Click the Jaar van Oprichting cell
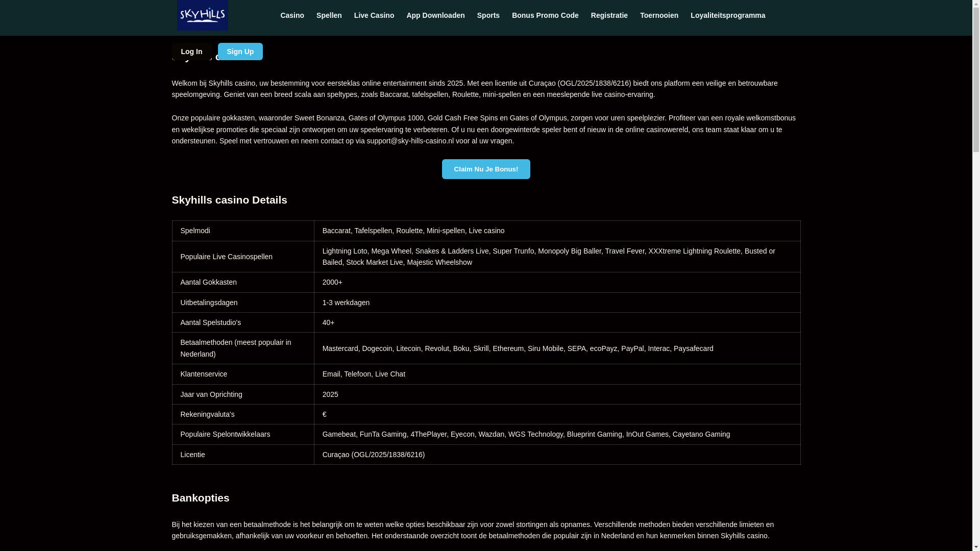 click(243, 394)
